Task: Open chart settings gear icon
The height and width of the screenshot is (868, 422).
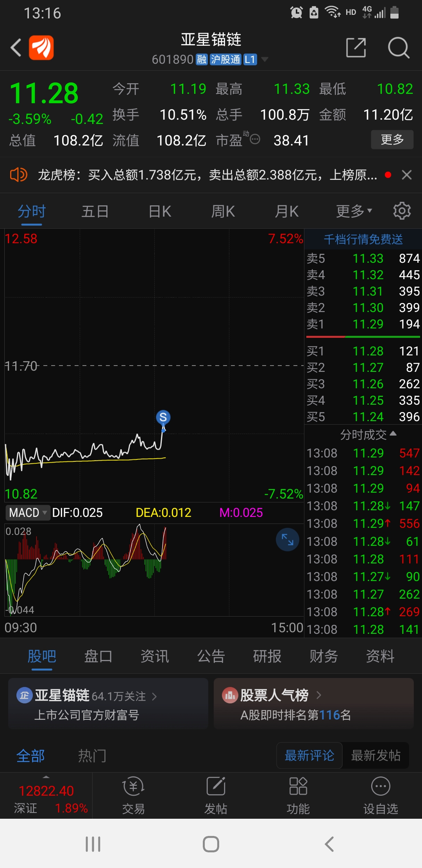Action: coord(402,211)
